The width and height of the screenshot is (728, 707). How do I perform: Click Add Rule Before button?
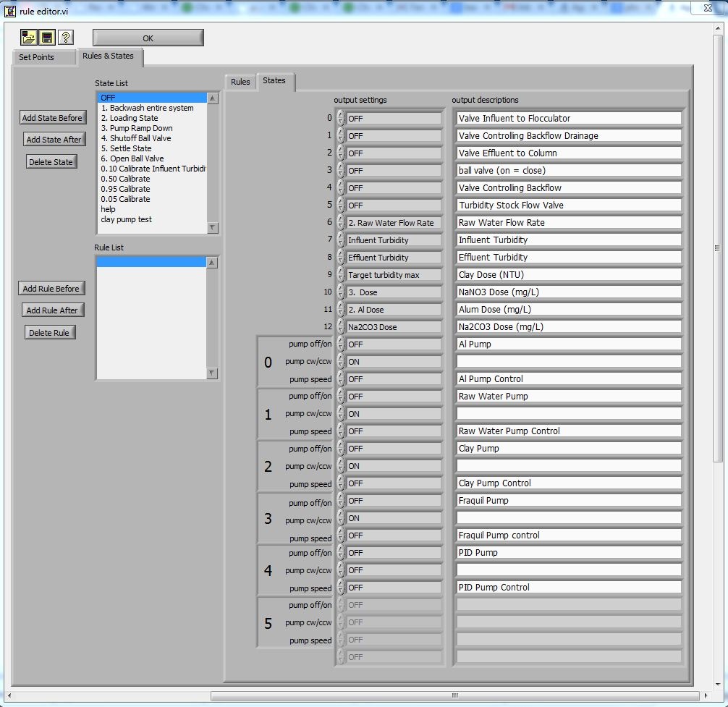coord(51,288)
